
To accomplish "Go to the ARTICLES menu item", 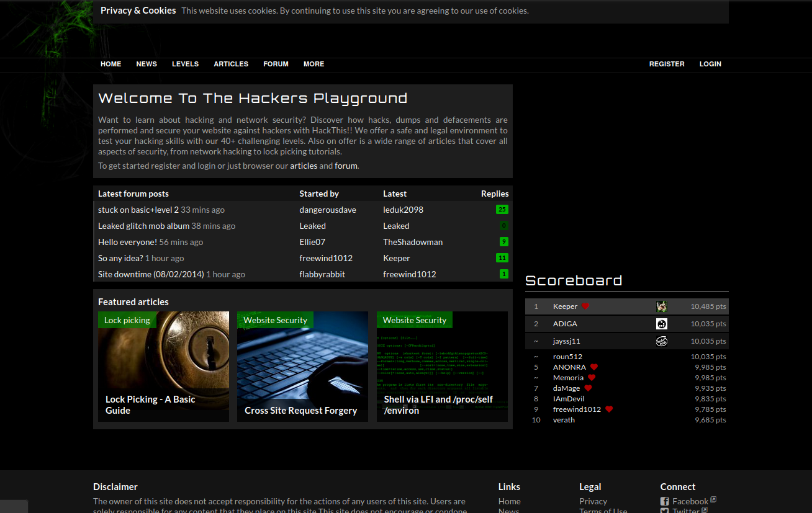I will 231,64.
